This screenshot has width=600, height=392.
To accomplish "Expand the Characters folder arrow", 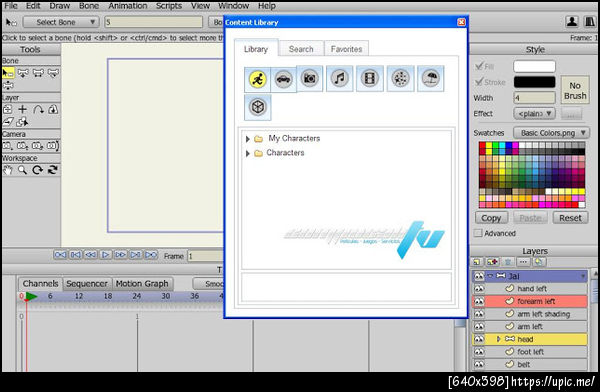I will click(x=248, y=154).
